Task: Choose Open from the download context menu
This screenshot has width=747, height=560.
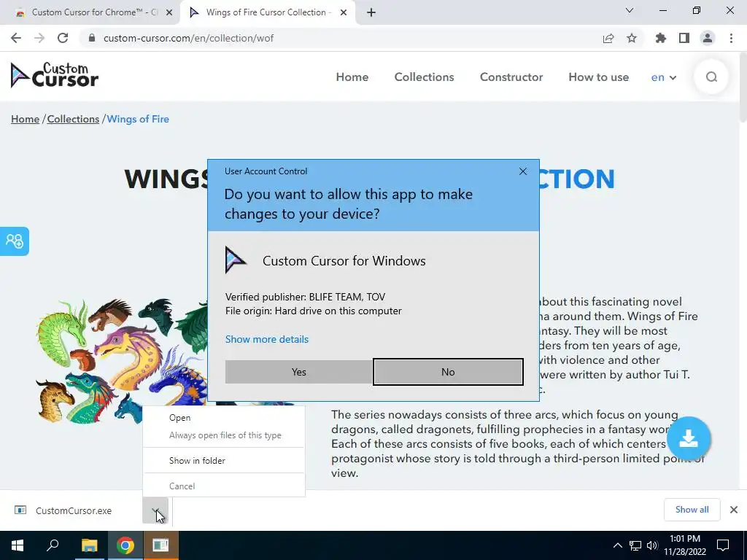Action: (x=224, y=418)
